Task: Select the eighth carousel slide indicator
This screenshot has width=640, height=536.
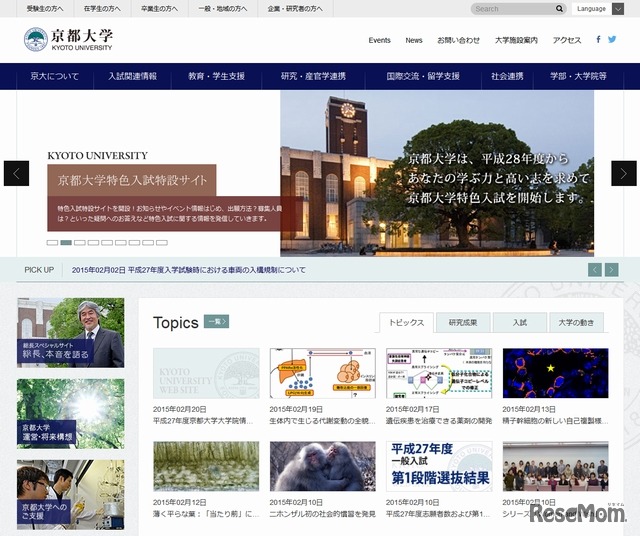Action: coord(148,242)
